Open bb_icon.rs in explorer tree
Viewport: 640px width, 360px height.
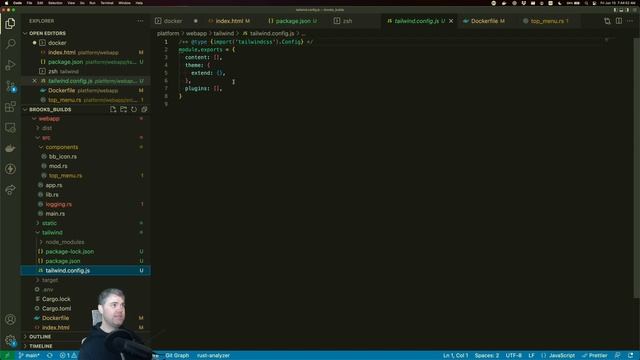click(x=63, y=156)
